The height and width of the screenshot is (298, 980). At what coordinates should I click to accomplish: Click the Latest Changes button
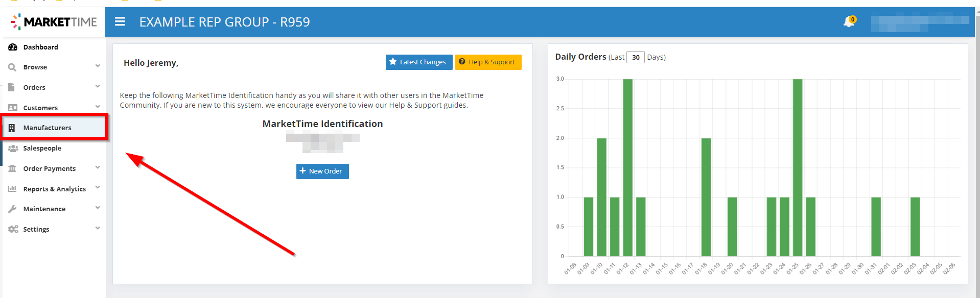pos(419,62)
